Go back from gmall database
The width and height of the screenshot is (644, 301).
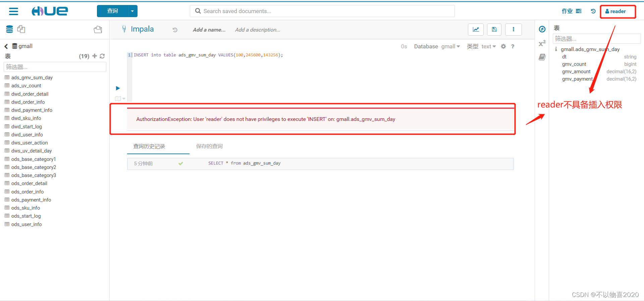[x=6, y=46]
